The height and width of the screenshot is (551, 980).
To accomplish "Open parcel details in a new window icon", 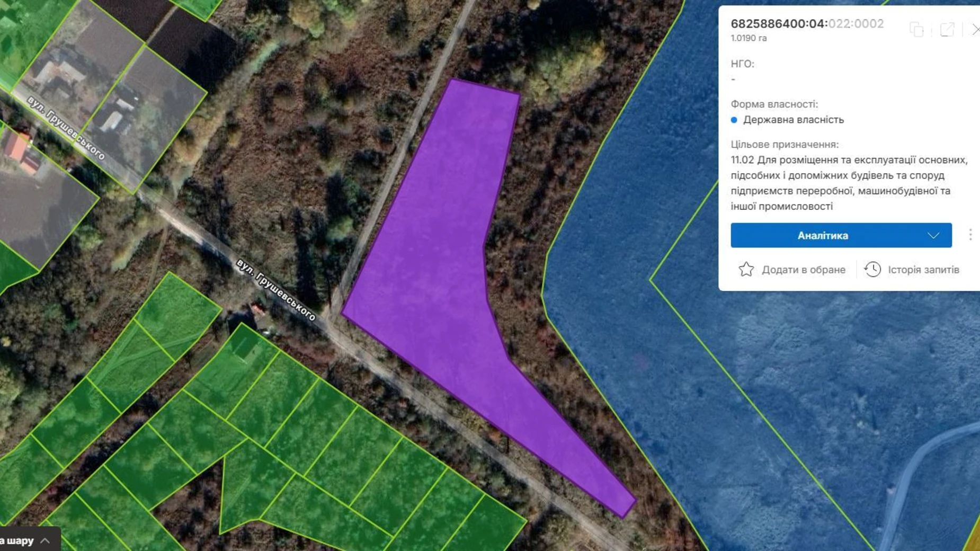I will pyautogui.click(x=947, y=30).
